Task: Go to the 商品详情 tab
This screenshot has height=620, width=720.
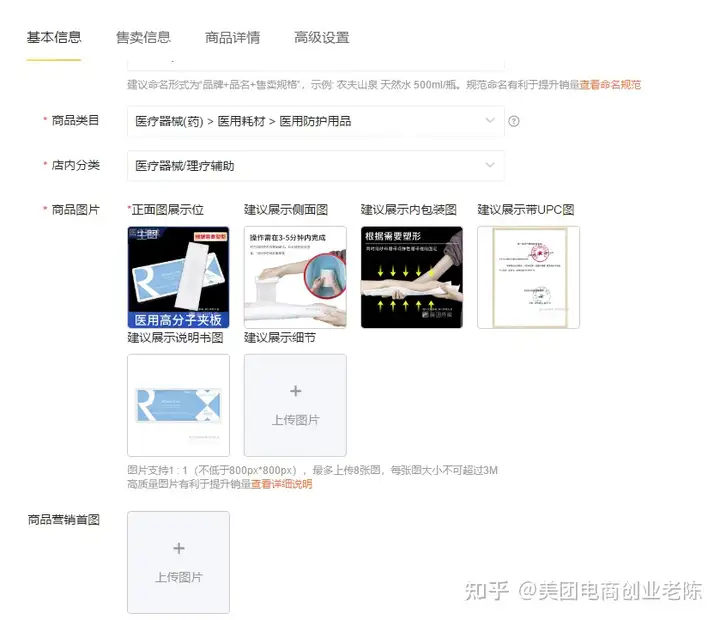Action: click(232, 37)
